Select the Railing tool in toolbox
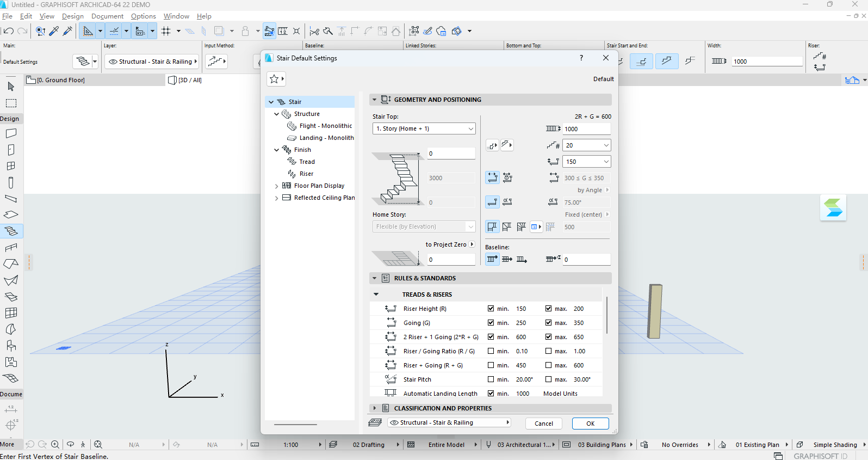This screenshot has height=460, width=868. [11, 248]
